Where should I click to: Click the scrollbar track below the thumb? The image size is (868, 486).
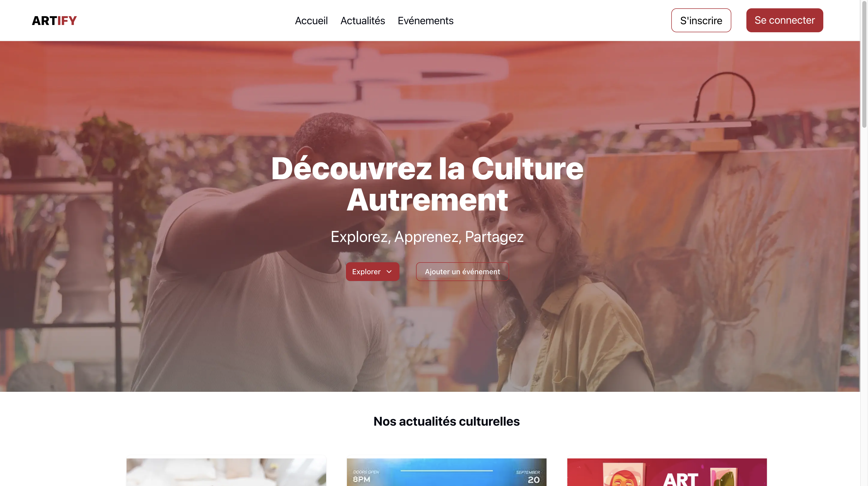coord(864,304)
